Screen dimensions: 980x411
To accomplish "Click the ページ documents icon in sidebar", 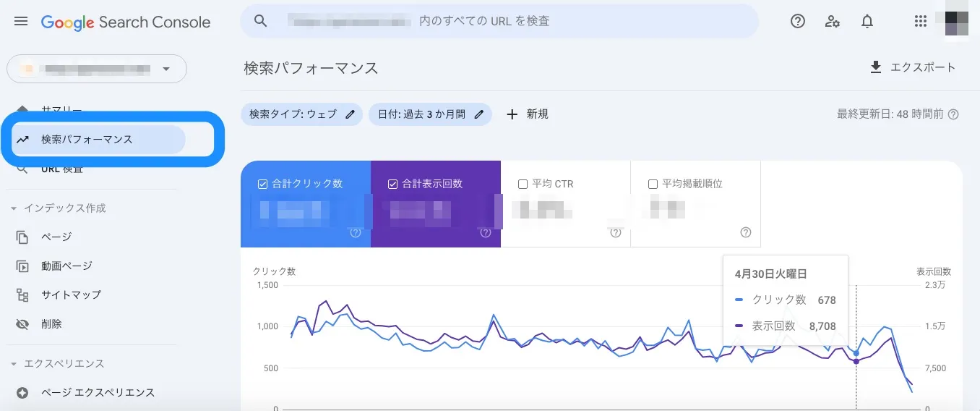I will (x=22, y=237).
